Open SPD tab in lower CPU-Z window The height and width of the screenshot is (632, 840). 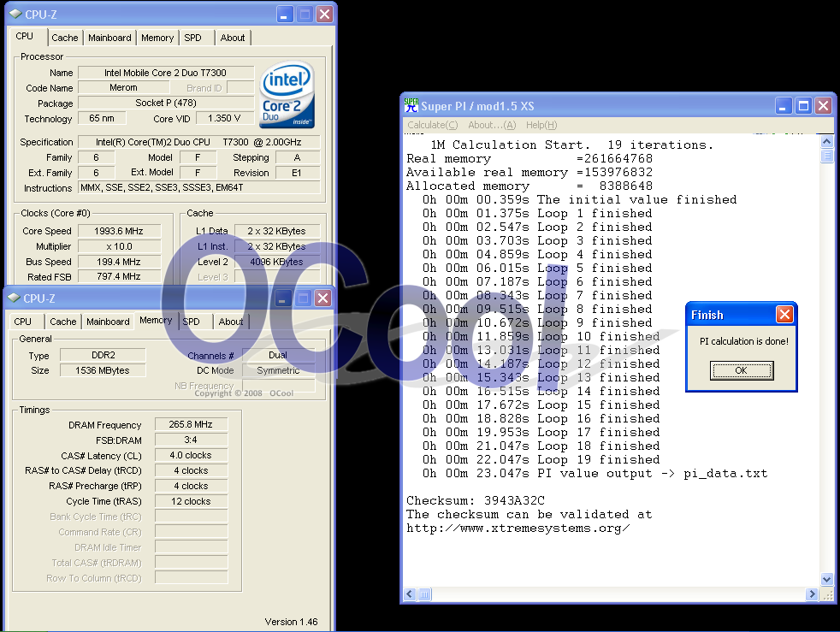coord(192,322)
